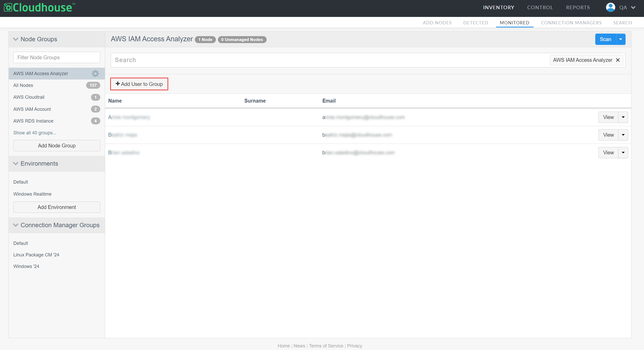Screen dimensions: 644x350
Task: Switch to the Connection Managers tab
Action: coord(571,23)
